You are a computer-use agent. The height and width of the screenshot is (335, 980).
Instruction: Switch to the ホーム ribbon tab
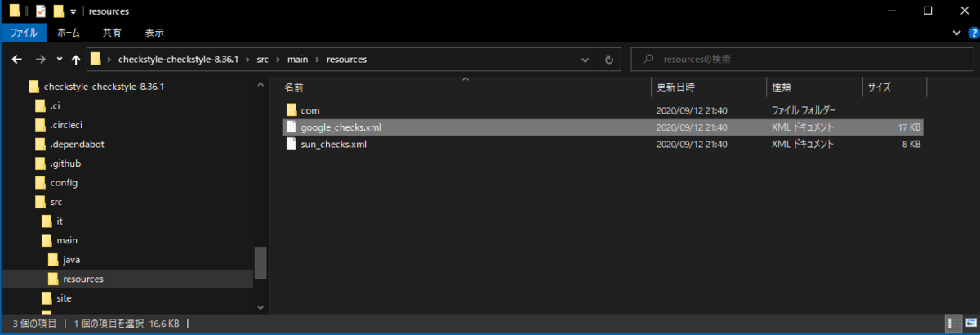pos(69,33)
